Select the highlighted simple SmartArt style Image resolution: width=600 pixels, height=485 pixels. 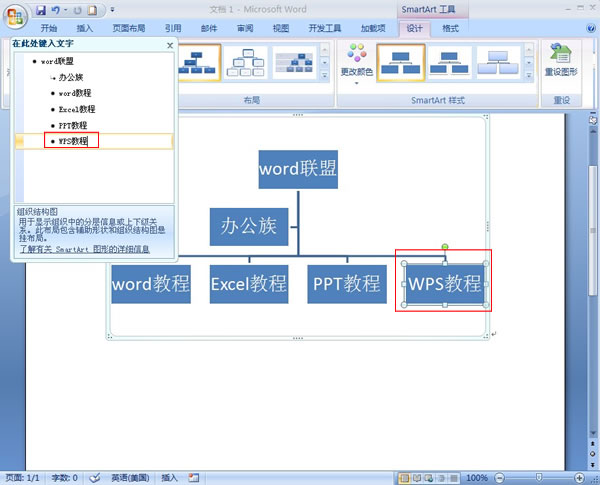click(x=401, y=62)
